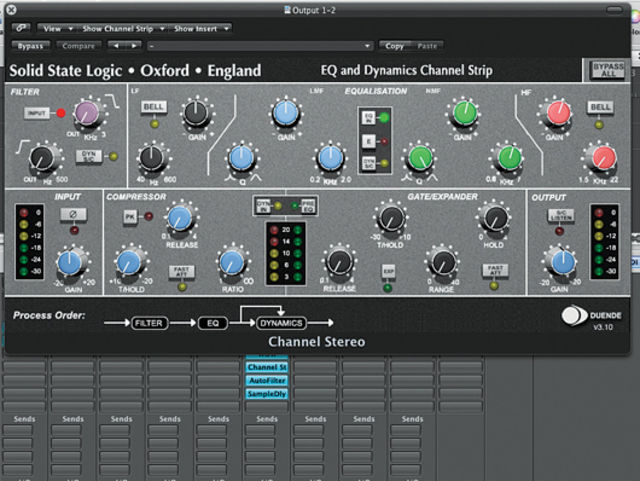This screenshot has width=640, height=481.
Task: Toggle the input phase invert button
Action: 73,214
